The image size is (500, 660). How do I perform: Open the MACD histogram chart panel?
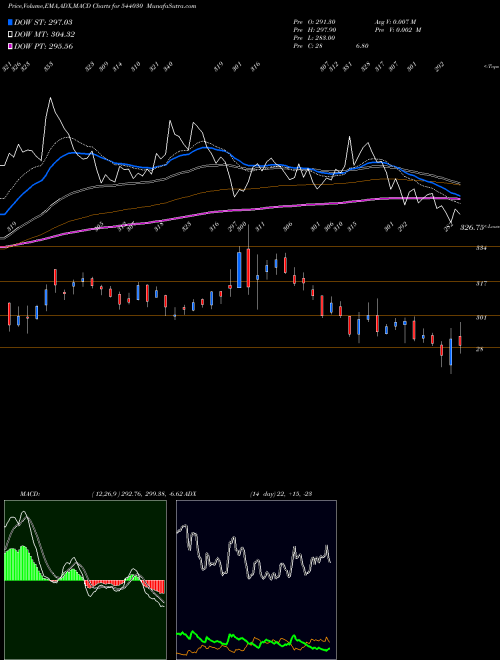pos(85,580)
